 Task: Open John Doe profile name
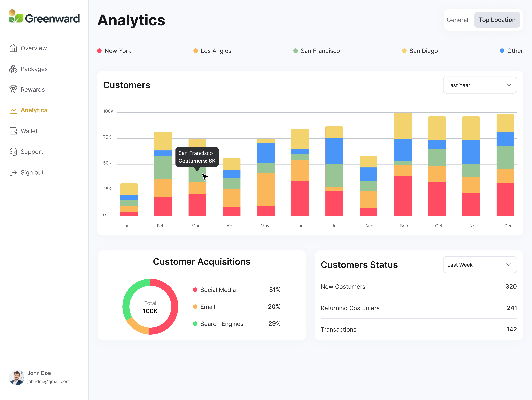click(x=39, y=373)
